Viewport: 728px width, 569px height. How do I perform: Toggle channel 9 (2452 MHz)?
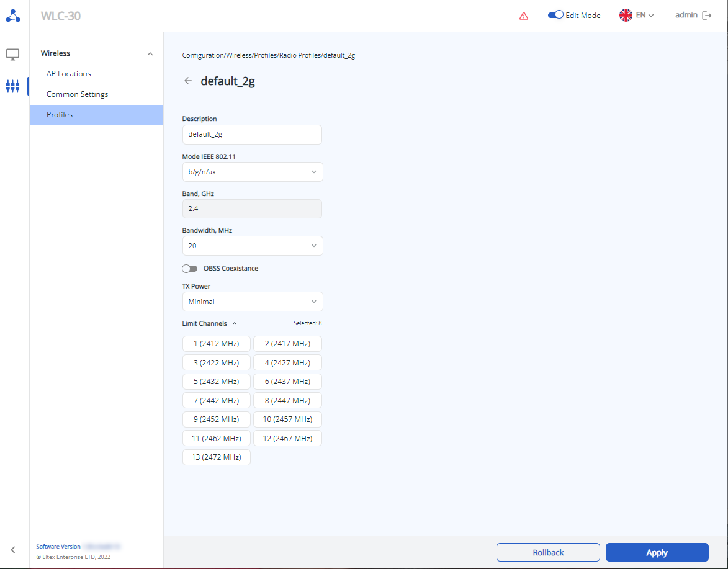(x=217, y=419)
